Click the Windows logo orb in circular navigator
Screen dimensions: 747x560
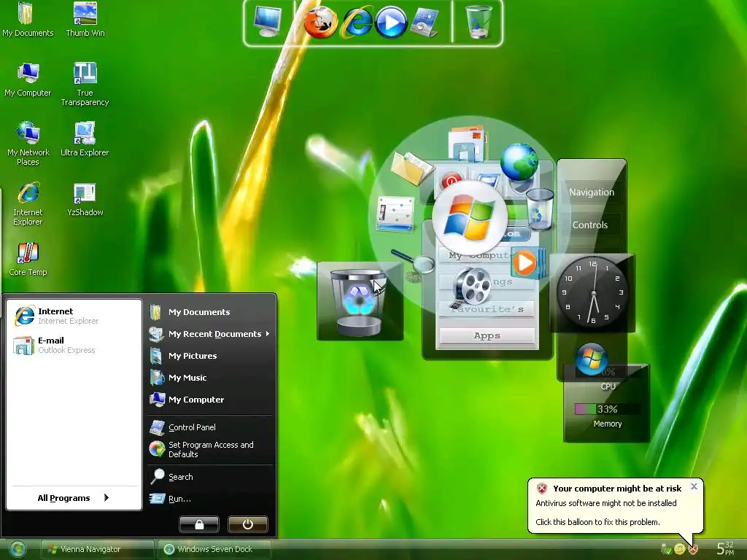469,217
